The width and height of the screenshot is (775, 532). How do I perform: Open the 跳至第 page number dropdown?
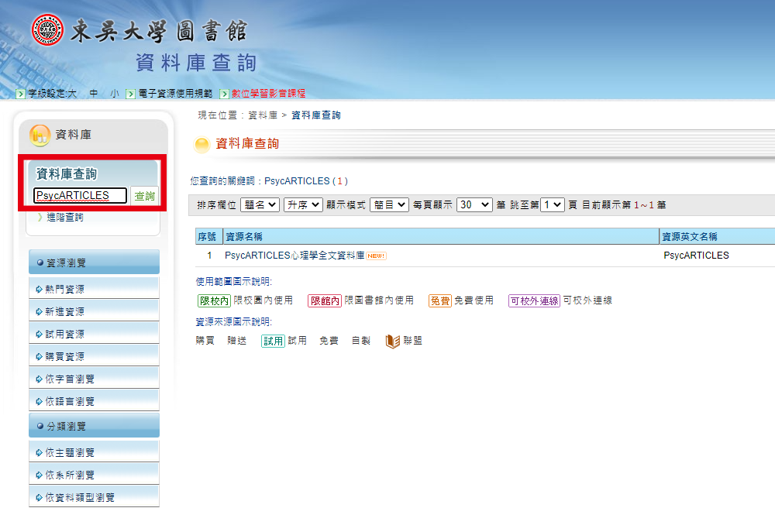[x=553, y=205]
